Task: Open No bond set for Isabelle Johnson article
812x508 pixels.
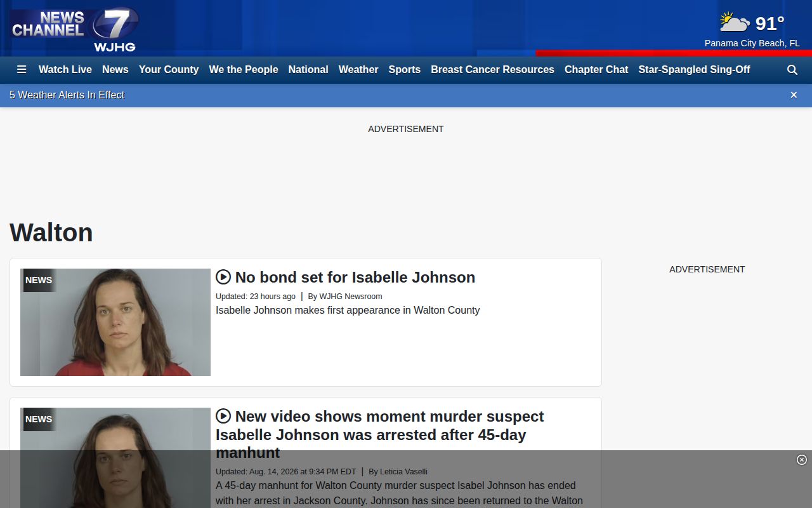Action: 355,277
